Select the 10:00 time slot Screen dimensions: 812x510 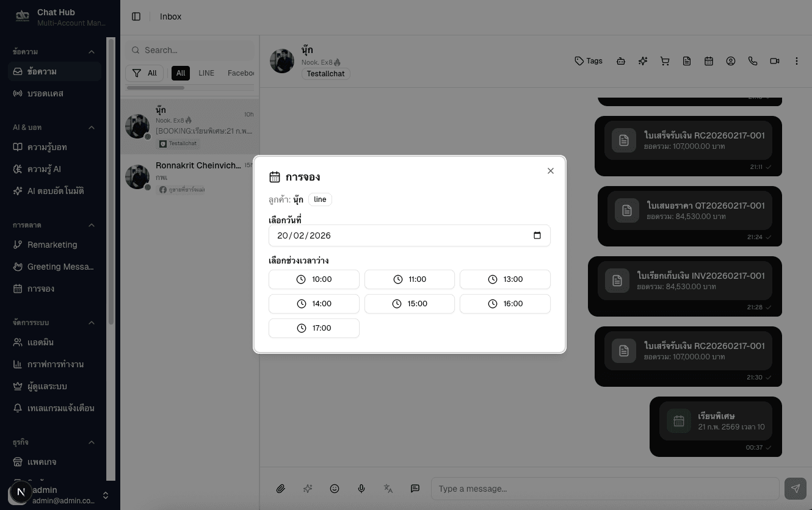click(314, 279)
